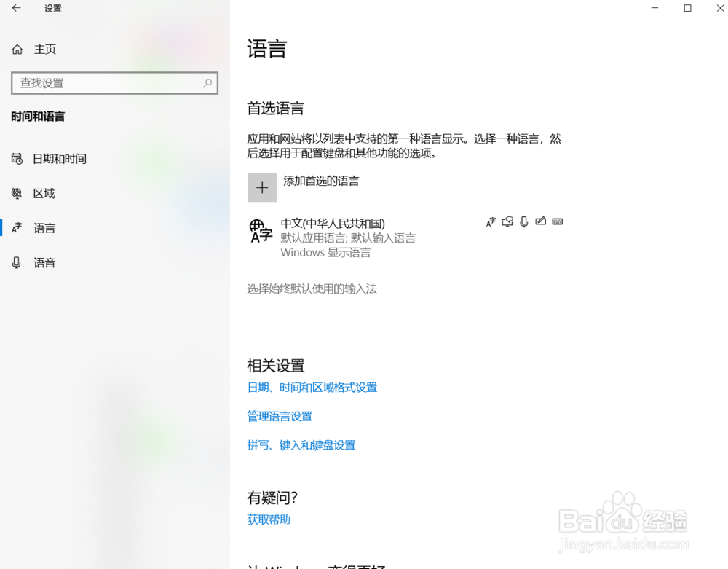Switch to 日期和时间 in sidebar
728x569 pixels.
point(49,159)
